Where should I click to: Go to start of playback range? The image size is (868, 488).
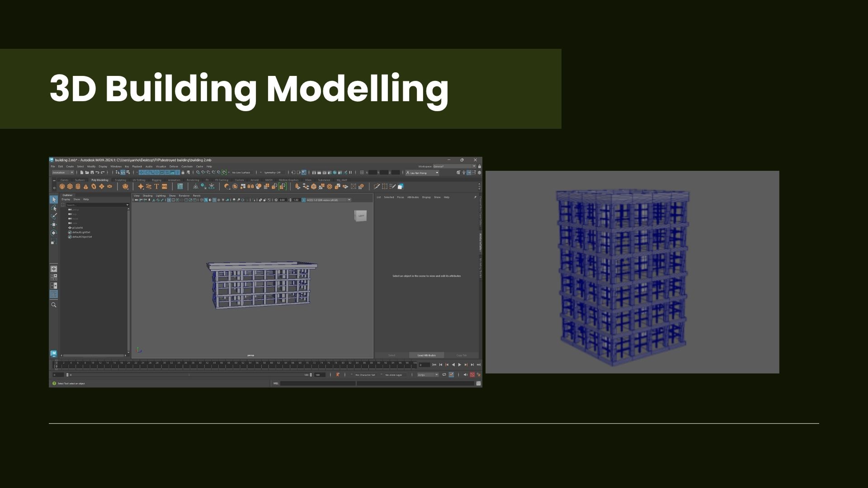point(434,365)
